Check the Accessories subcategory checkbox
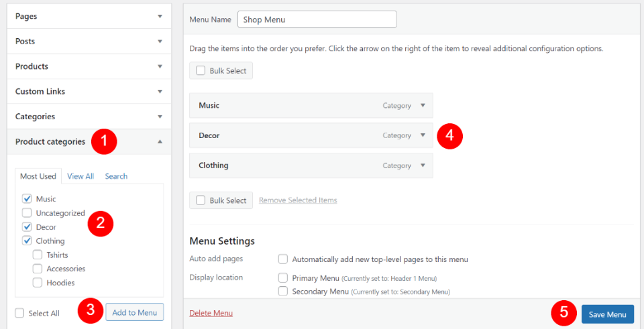 pos(38,269)
